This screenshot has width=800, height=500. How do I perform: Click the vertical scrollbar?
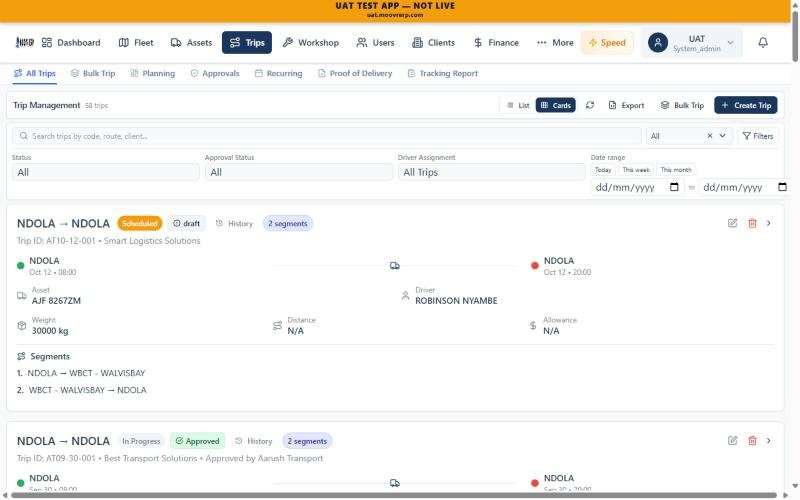(x=795, y=36)
